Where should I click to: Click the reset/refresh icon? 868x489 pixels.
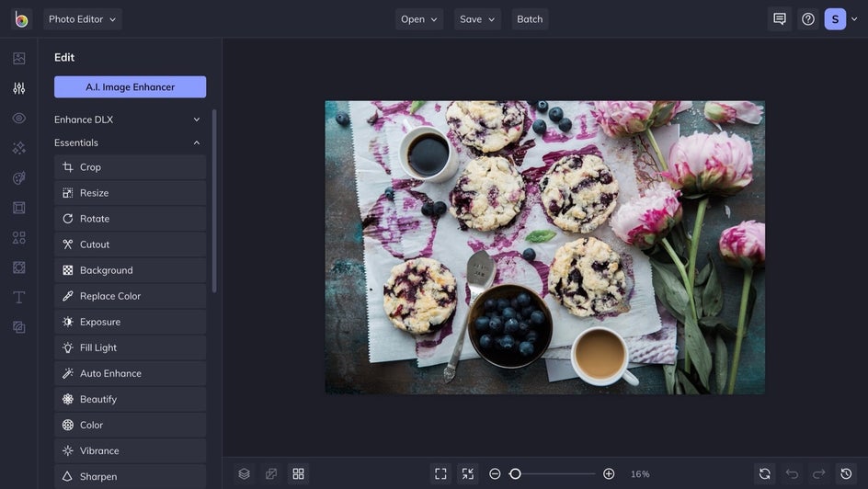click(765, 474)
